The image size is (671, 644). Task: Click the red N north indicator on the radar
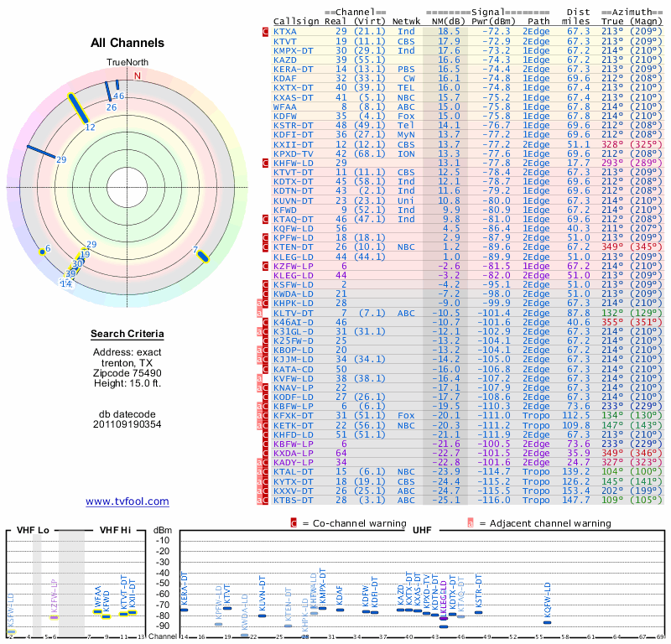click(x=138, y=75)
